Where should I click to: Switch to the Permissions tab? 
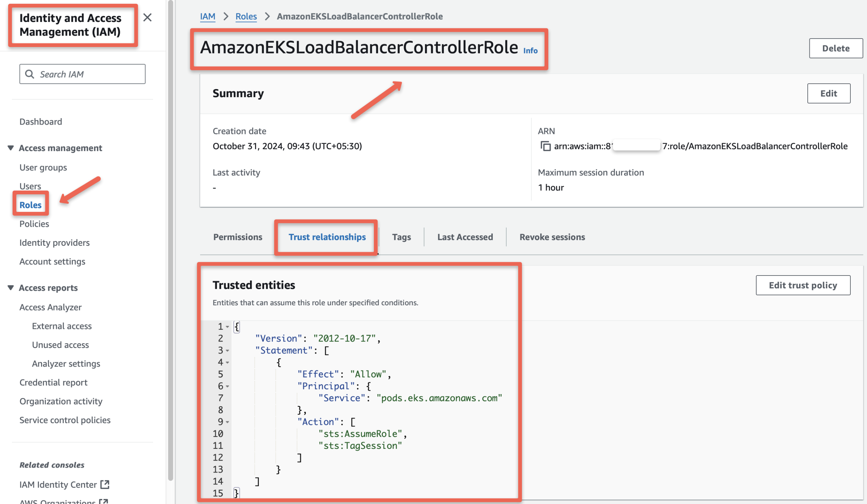(237, 237)
